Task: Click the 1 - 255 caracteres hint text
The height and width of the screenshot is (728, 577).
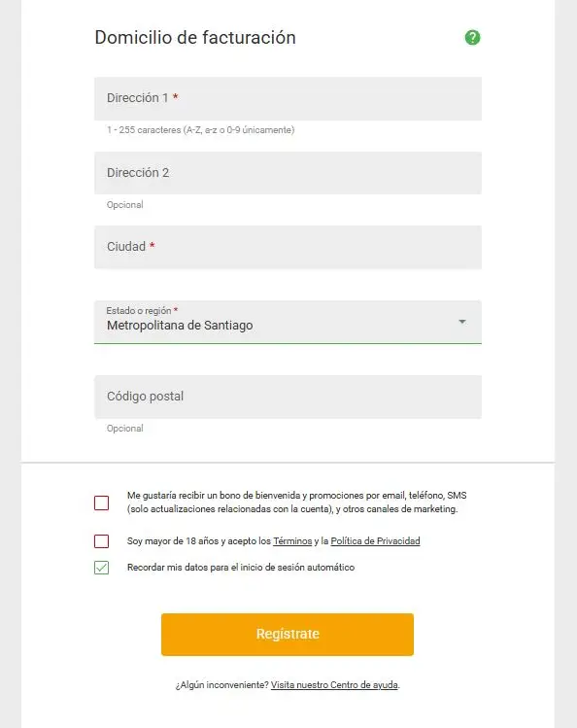Action: (201, 130)
